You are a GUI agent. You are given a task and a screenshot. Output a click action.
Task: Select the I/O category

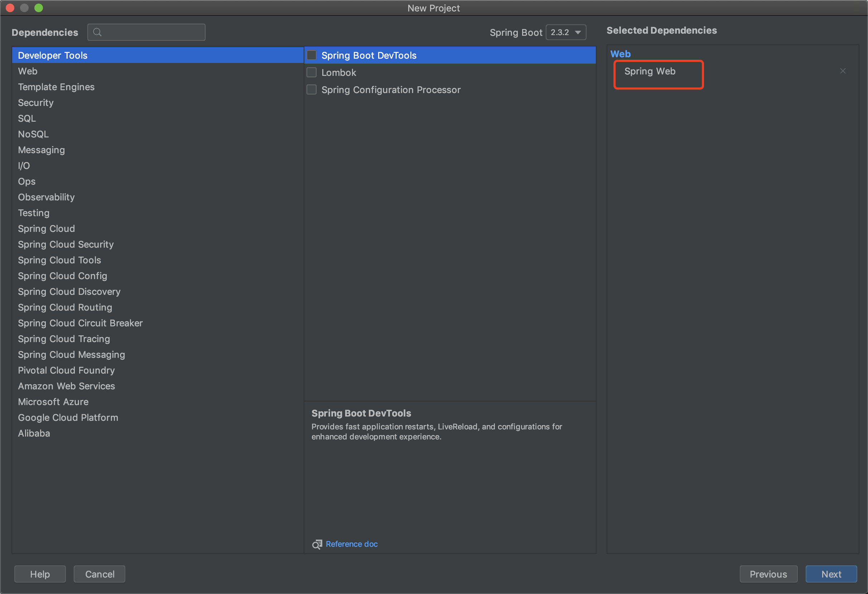(x=158, y=165)
